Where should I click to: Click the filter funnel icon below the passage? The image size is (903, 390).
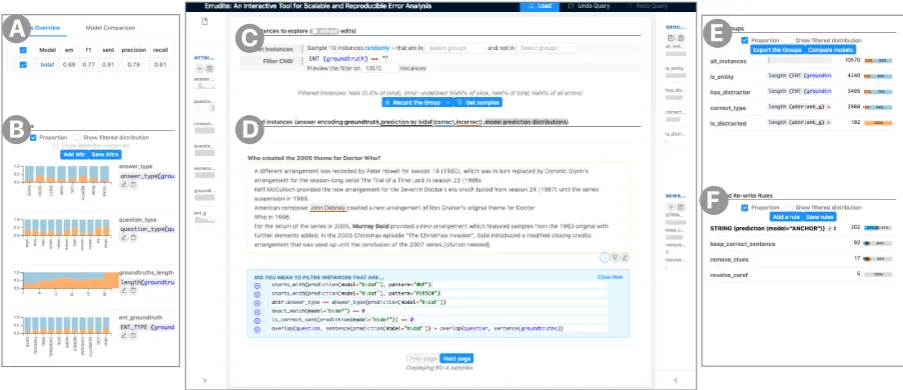point(614,258)
